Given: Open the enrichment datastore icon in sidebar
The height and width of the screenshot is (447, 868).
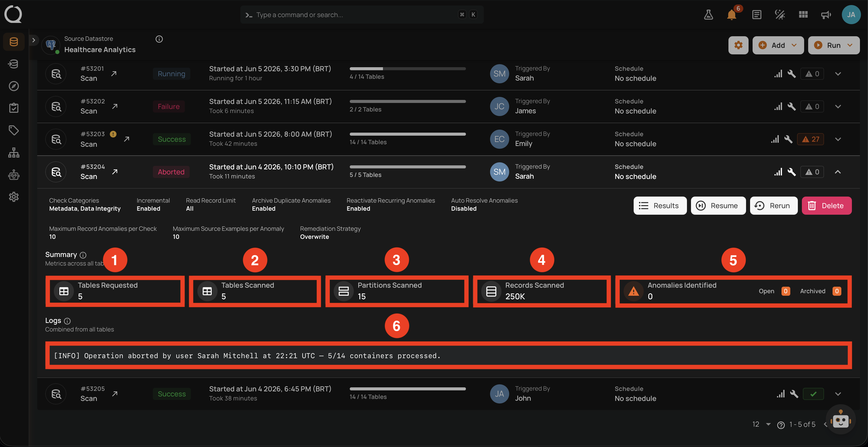Looking at the screenshot, I should coord(14,64).
